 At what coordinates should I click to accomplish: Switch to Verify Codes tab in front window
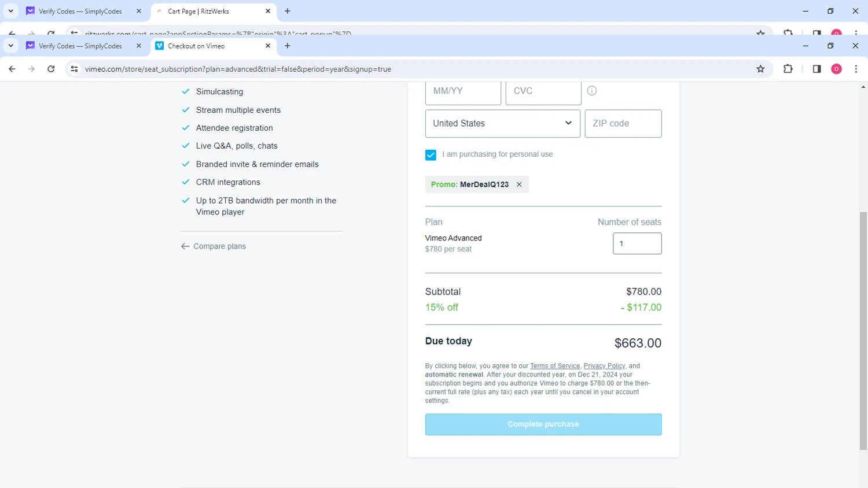79,46
